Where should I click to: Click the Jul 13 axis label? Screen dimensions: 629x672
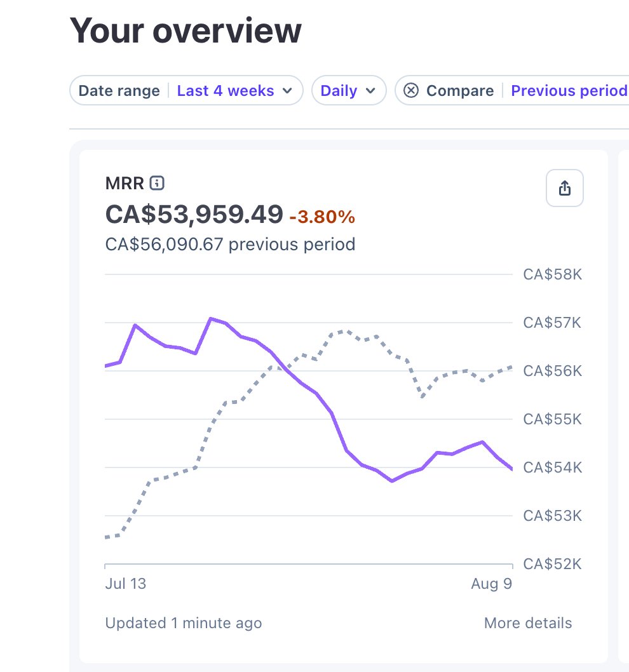[126, 584]
